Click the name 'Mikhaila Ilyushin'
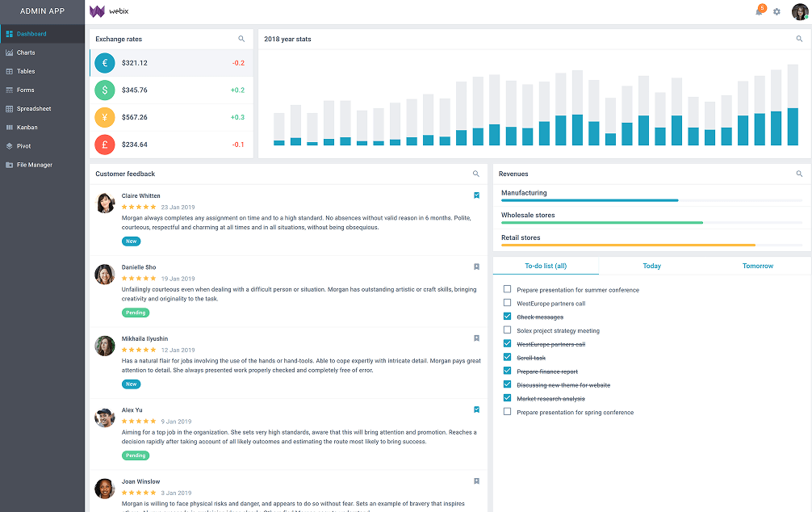The image size is (812, 512). pos(145,338)
